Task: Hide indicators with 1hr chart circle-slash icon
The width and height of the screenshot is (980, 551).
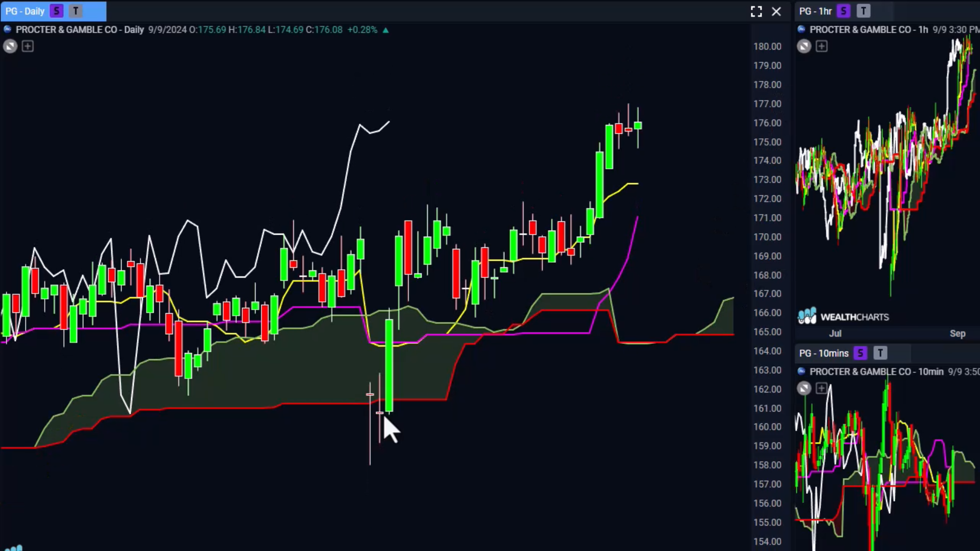Action: click(x=804, y=46)
